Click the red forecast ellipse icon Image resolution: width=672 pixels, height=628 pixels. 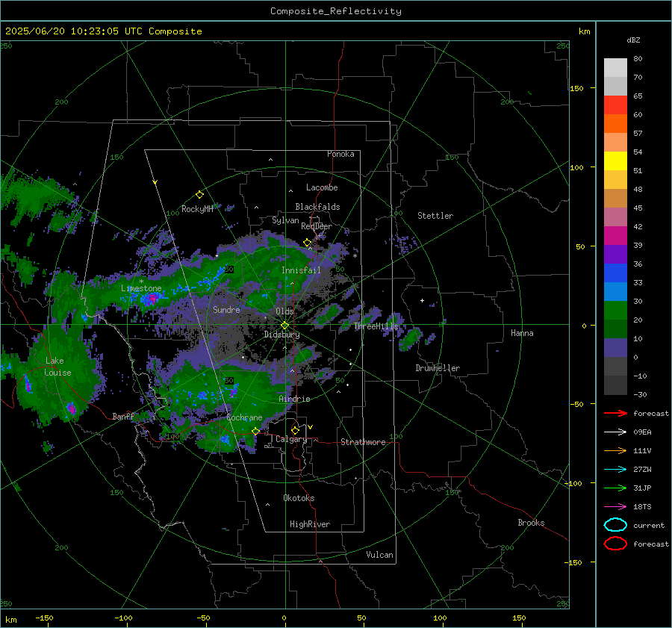615,544
